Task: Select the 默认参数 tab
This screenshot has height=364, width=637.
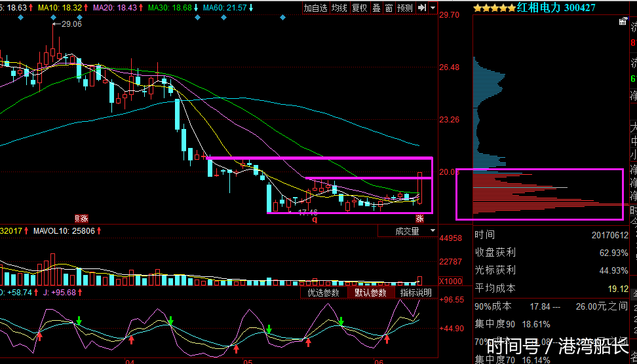Action: (371, 293)
